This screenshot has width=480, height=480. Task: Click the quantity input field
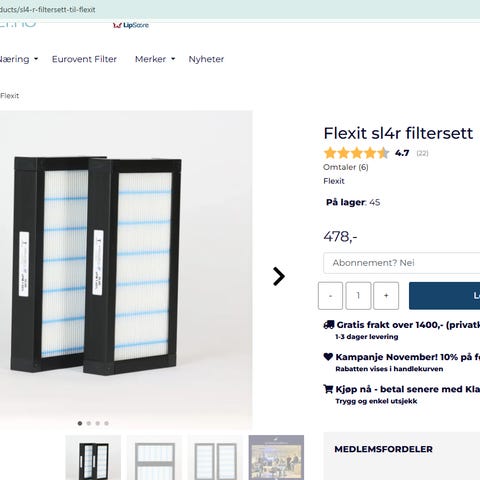tap(358, 296)
